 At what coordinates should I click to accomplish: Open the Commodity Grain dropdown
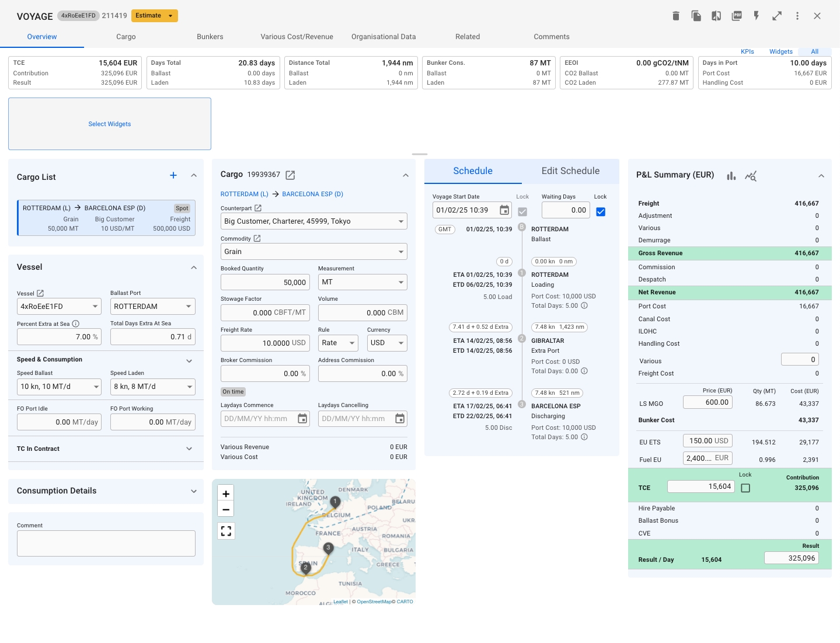click(x=314, y=252)
